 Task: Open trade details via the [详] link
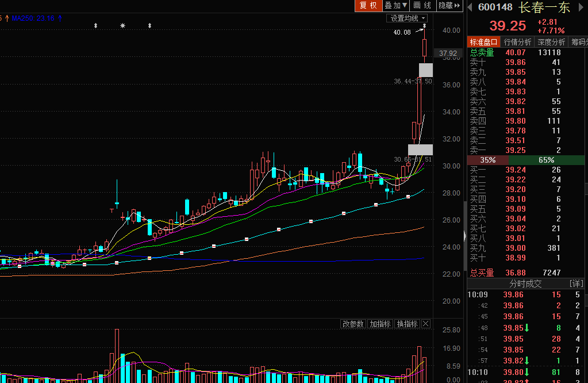click(x=577, y=284)
